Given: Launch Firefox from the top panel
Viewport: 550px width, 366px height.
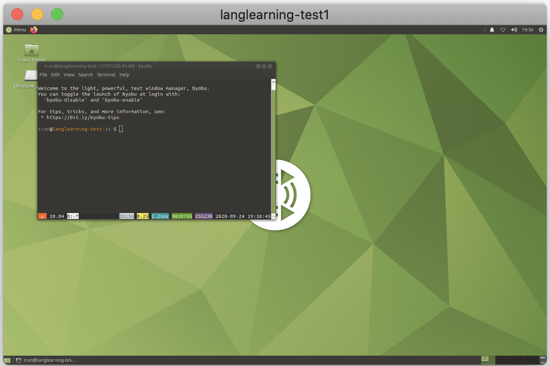Looking at the screenshot, I should click(x=34, y=30).
